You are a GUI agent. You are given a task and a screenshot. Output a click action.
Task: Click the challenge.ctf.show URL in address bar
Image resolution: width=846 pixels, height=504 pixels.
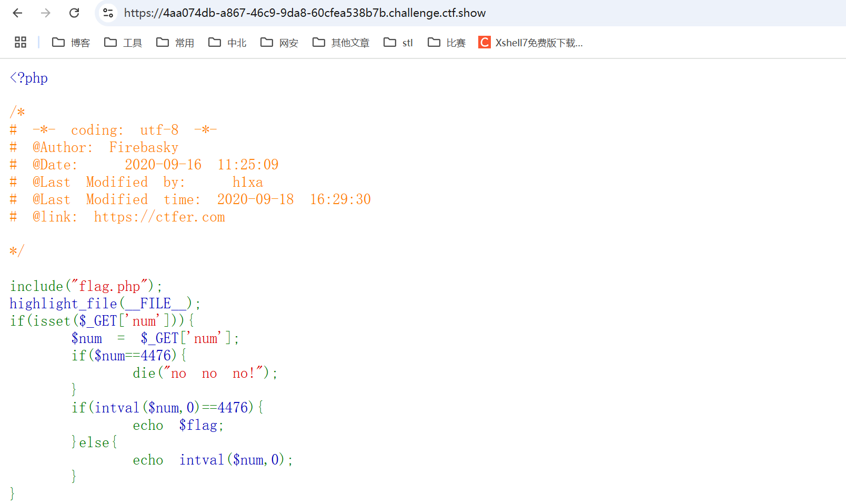305,13
